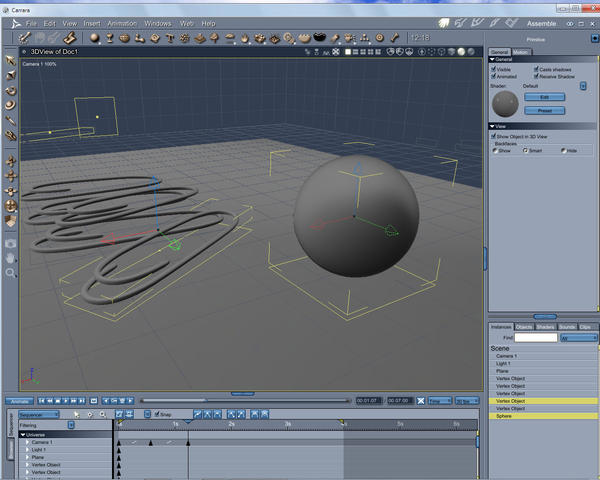Select the magic wand tool in top toolbar
This screenshot has width=600, height=480.
coord(25,38)
